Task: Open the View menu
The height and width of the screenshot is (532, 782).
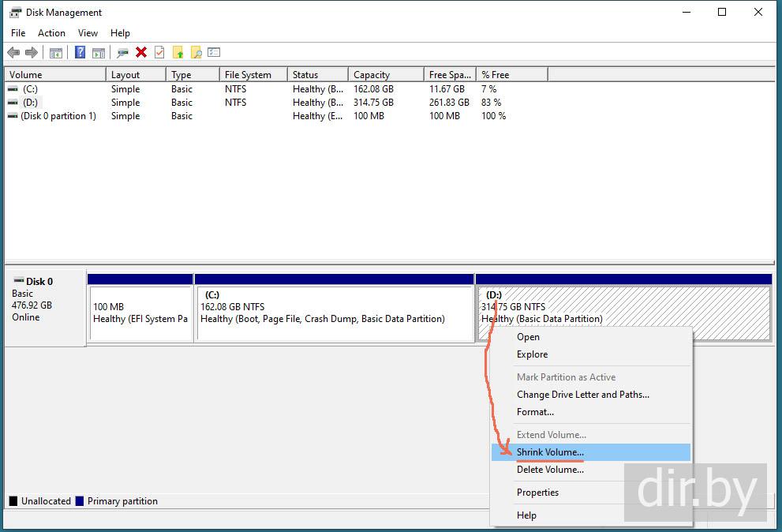Action: (x=88, y=33)
